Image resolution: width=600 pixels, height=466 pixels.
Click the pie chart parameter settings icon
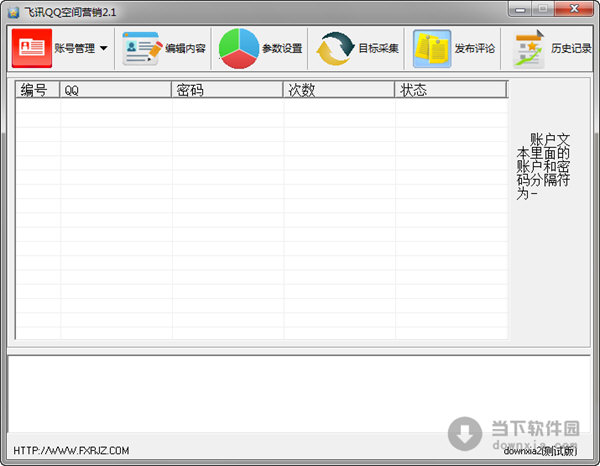coord(239,48)
